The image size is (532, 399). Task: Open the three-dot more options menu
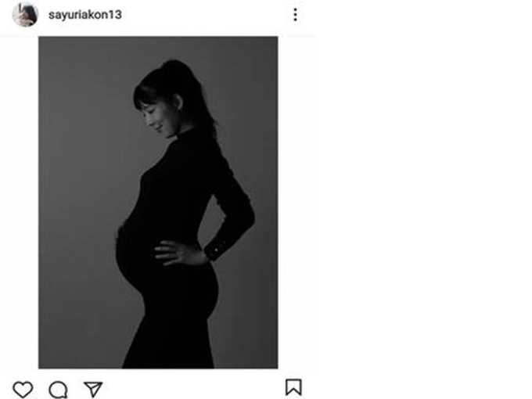pos(295,15)
